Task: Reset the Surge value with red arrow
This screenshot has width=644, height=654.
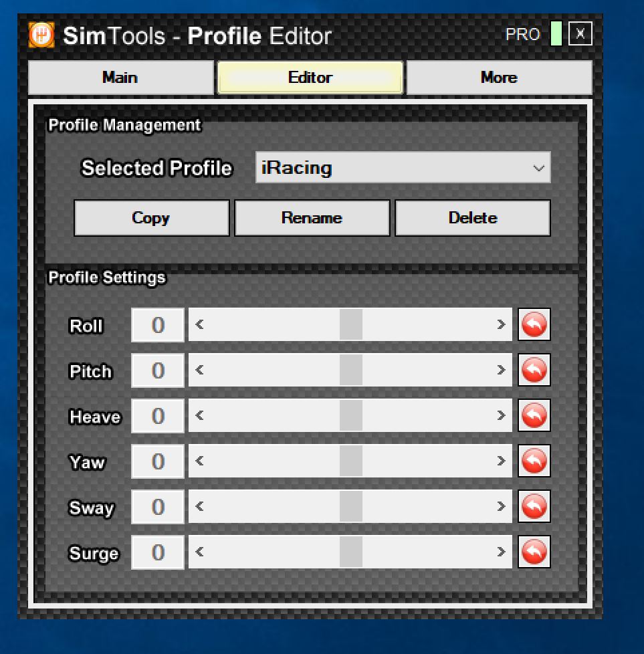Action: click(534, 552)
